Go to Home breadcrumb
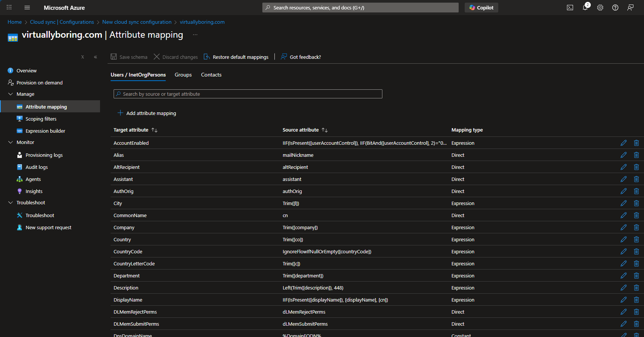The height and width of the screenshot is (337, 644). click(x=15, y=22)
